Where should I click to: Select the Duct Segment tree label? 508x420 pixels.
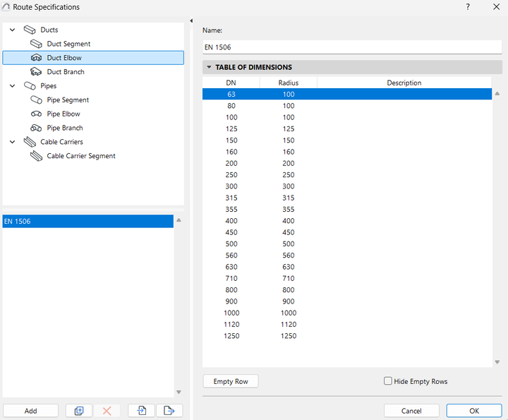point(68,44)
